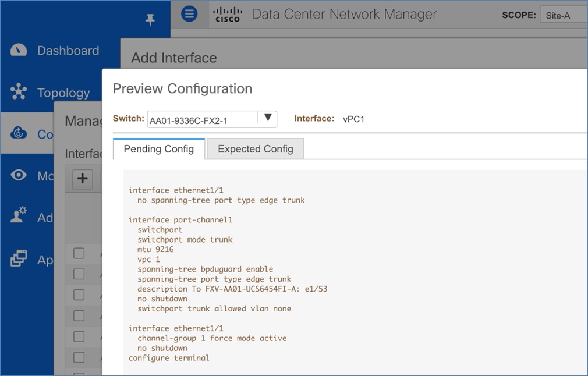Click the Preview Configuration heading
588x376 pixels.
(x=182, y=89)
